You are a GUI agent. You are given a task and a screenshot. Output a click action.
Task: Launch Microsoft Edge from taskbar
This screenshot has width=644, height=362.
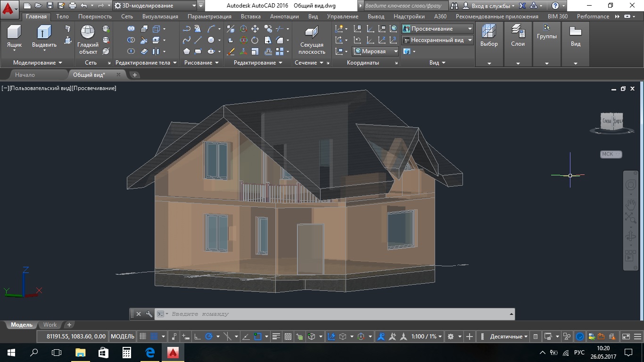pos(150,352)
